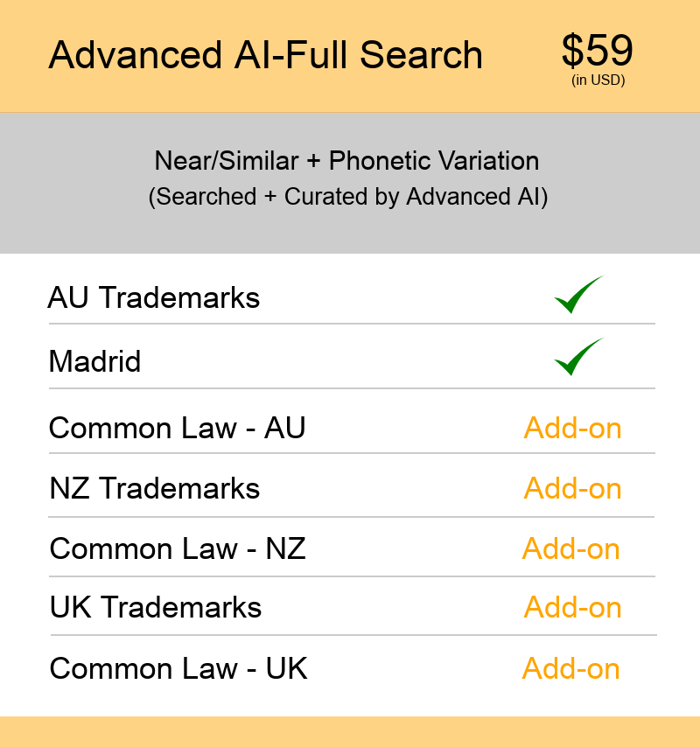Click the green checkmark beside Madrid
This screenshot has width=700, height=747.
click(577, 358)
